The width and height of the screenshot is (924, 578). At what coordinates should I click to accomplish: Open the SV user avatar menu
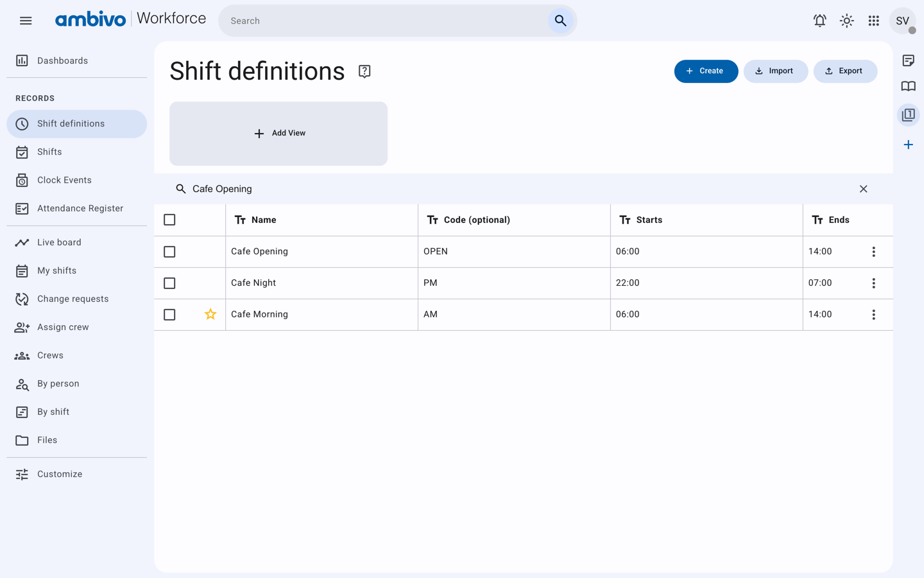tap(902, 21)
